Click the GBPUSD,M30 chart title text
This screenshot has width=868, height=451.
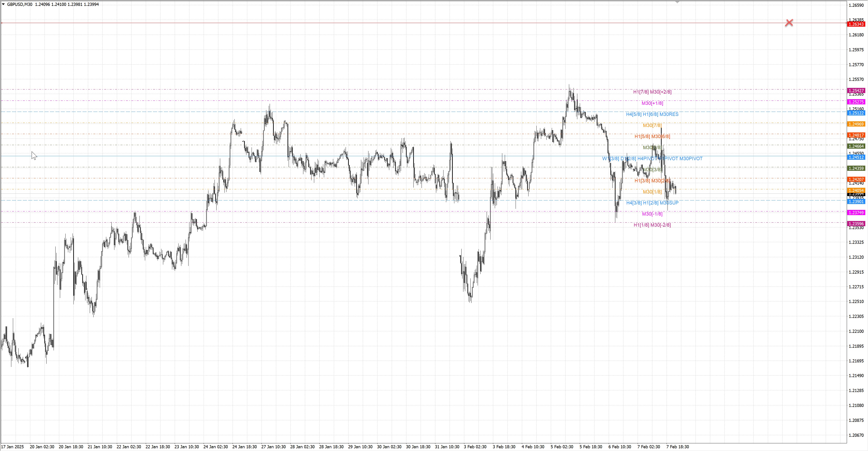point(19,4)
